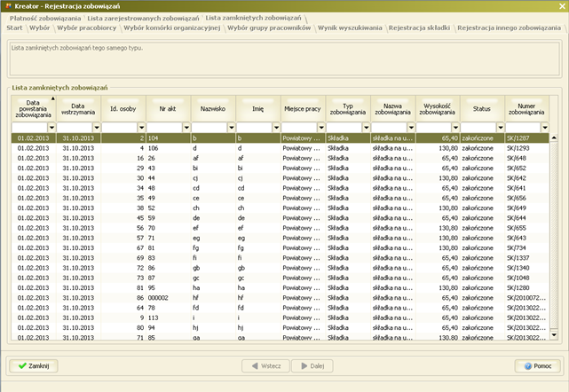Click the Status filter input field
The image size is (569, 392).
(479, 128)
